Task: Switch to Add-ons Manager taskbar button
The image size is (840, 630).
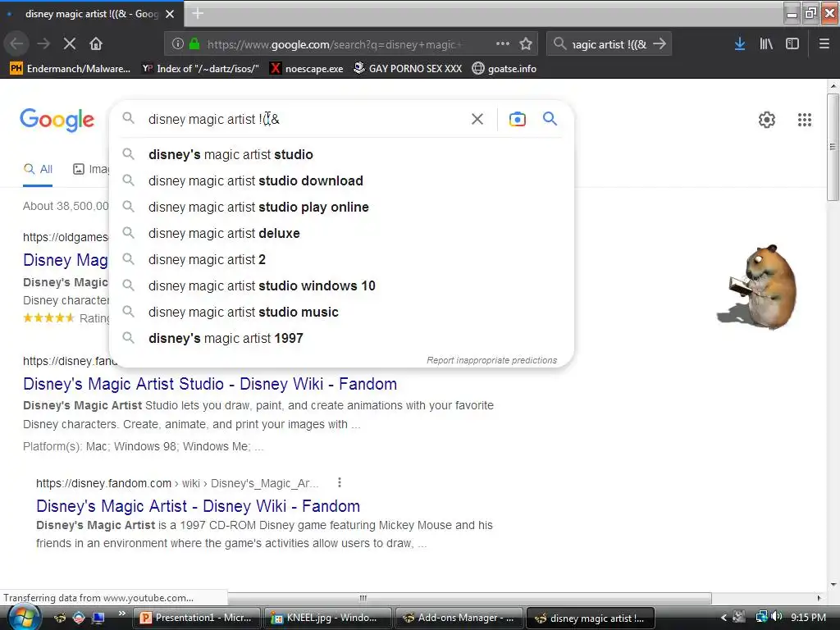Action: [x=459, y=618]
